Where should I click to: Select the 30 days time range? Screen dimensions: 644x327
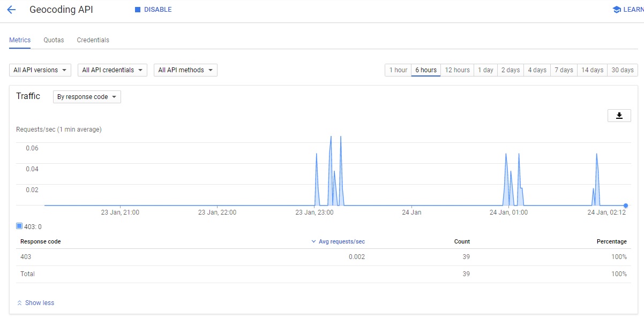pyautogui.click(x=622, y=70)
